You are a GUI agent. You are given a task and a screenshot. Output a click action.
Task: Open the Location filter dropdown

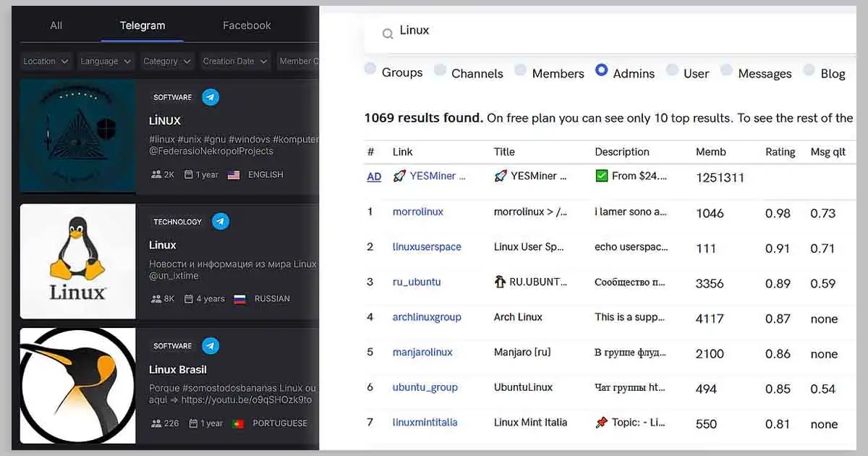click(x=46, y=62)
